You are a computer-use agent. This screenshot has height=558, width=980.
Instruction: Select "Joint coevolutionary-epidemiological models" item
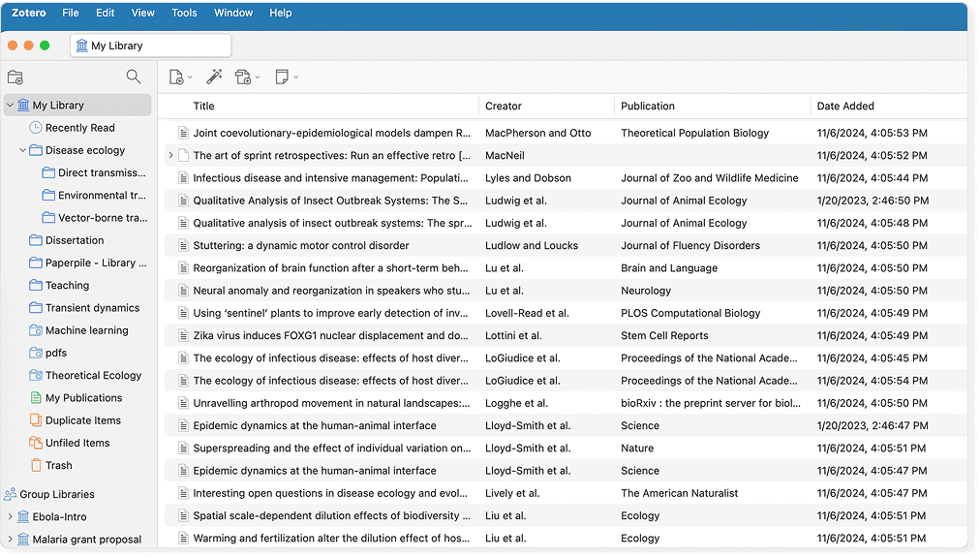point(566,134)
